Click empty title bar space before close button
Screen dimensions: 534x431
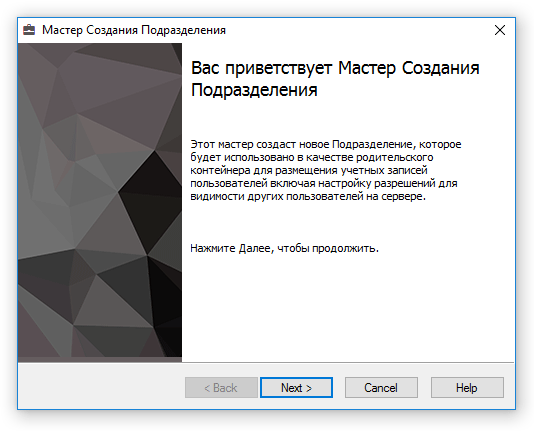pos(358,30)
